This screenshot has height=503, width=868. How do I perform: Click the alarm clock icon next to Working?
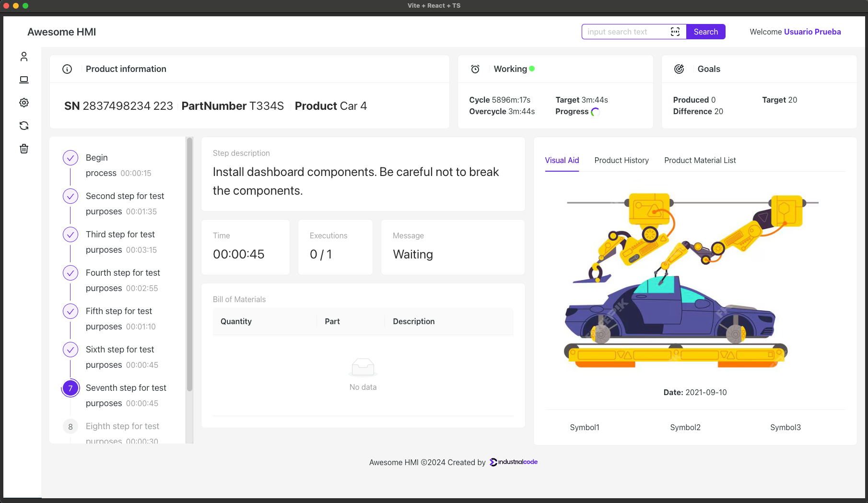[475, 69]
